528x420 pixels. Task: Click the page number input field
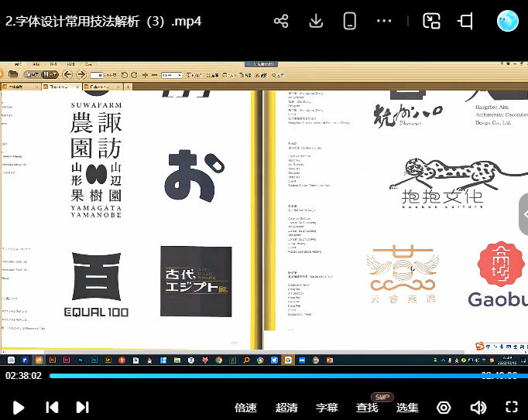pyautogui.click(x=97, y=75)
